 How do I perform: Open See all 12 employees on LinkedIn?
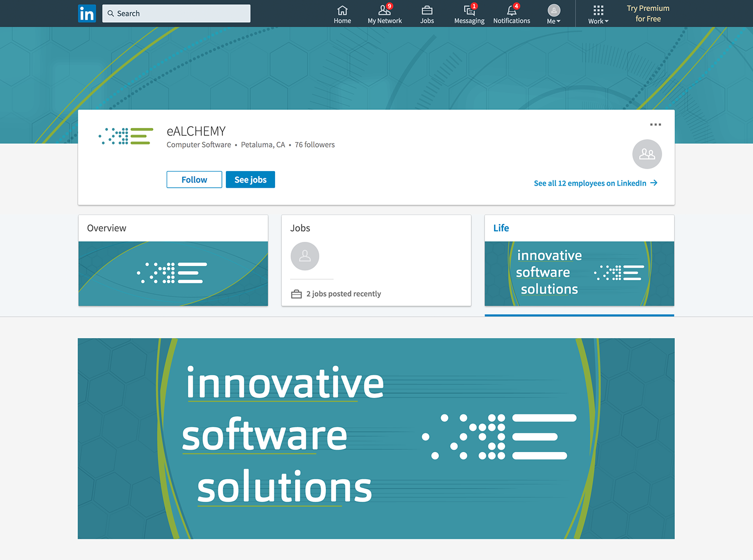tap(590, 183)
